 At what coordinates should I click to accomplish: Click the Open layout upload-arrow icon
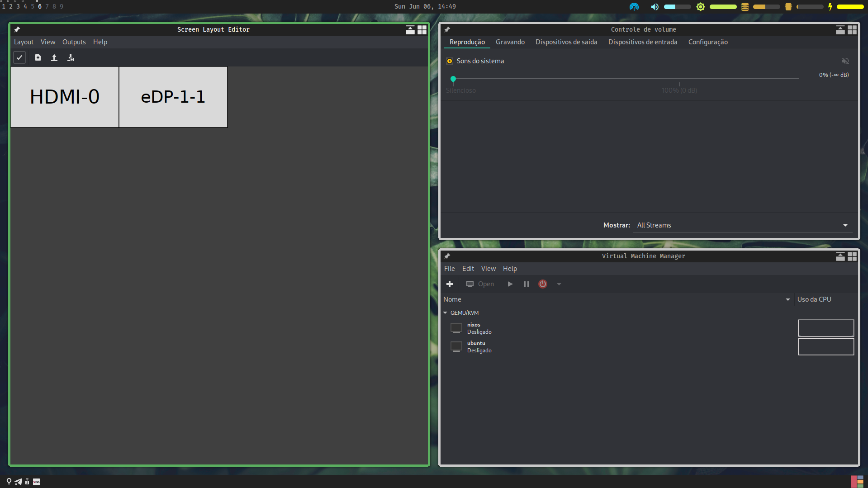(54, 57)
